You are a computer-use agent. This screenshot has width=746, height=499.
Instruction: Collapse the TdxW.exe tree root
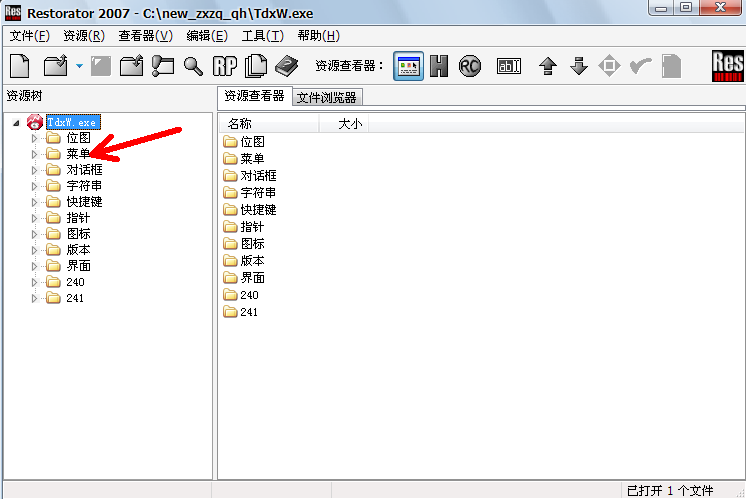pos(17,123)
